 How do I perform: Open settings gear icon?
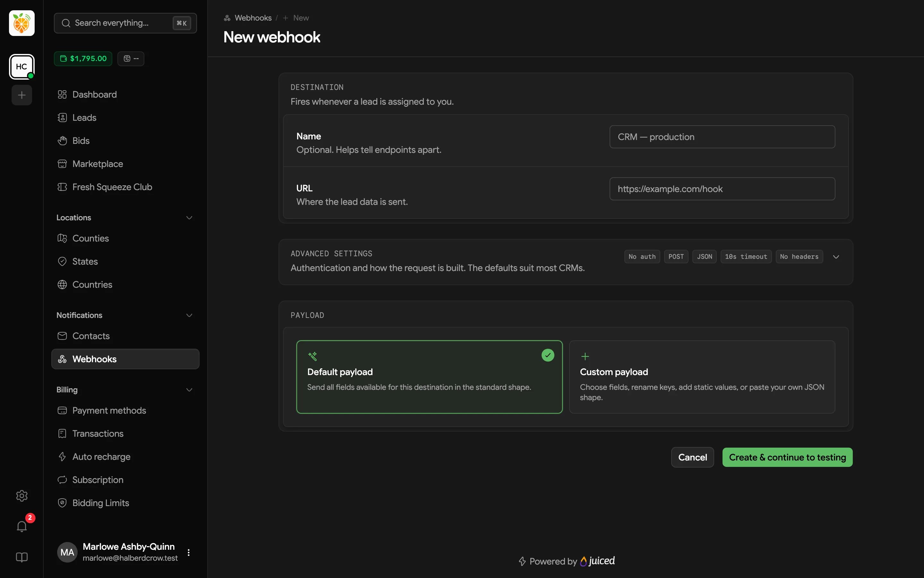coord(22,496)
